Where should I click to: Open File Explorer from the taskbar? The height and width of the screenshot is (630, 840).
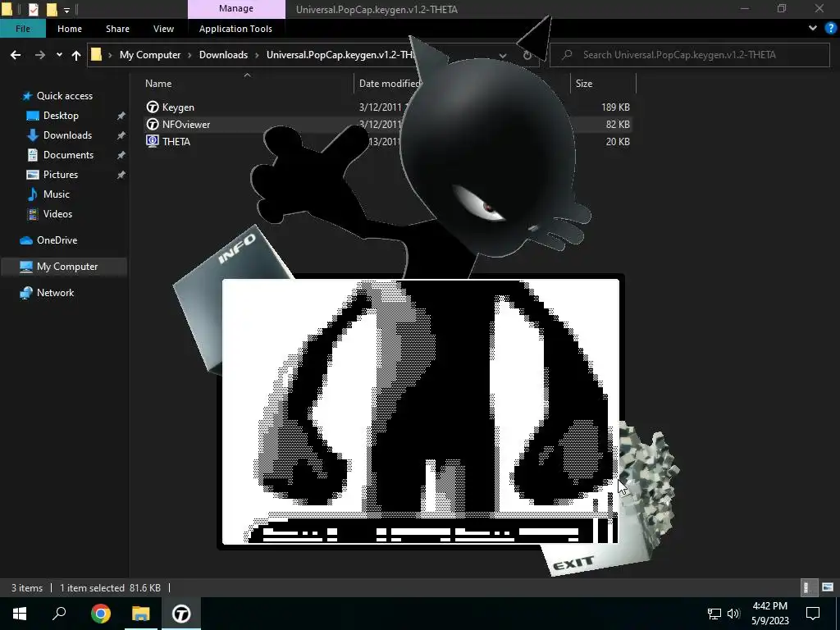click(x=141, y=614)
